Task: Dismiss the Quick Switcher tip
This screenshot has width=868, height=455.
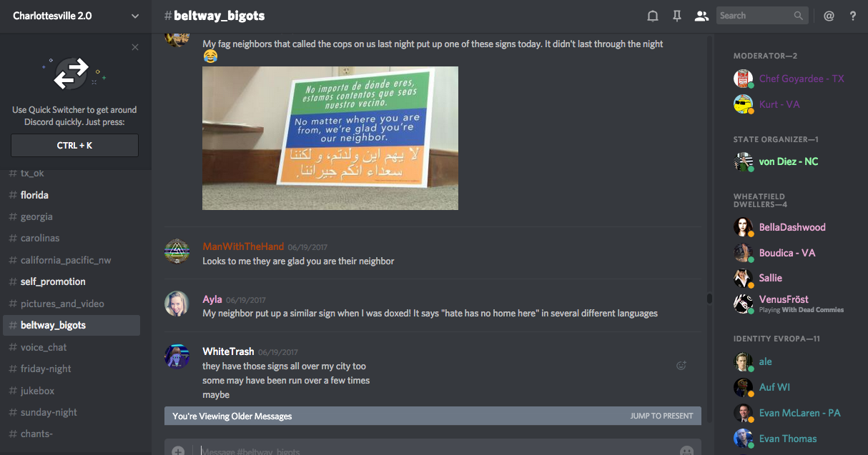Action: tap(135, 47)
